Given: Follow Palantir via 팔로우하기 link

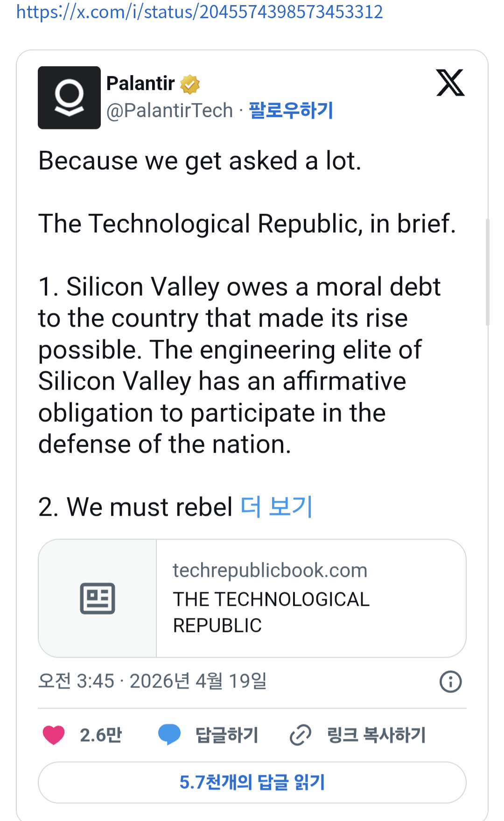Looking at the screenshot, I should pyautogui.click(x=291, y=111).
